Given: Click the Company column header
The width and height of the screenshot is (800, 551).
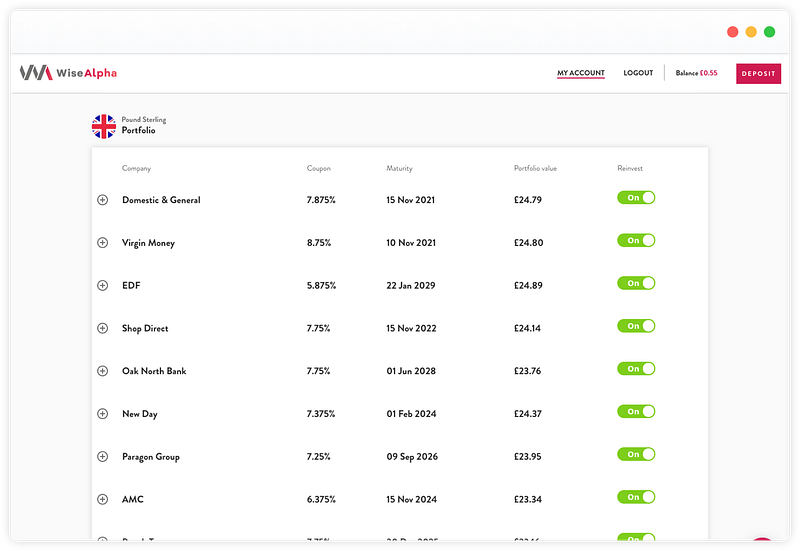Looking at the screenshot, I should (x=136, y=168).
